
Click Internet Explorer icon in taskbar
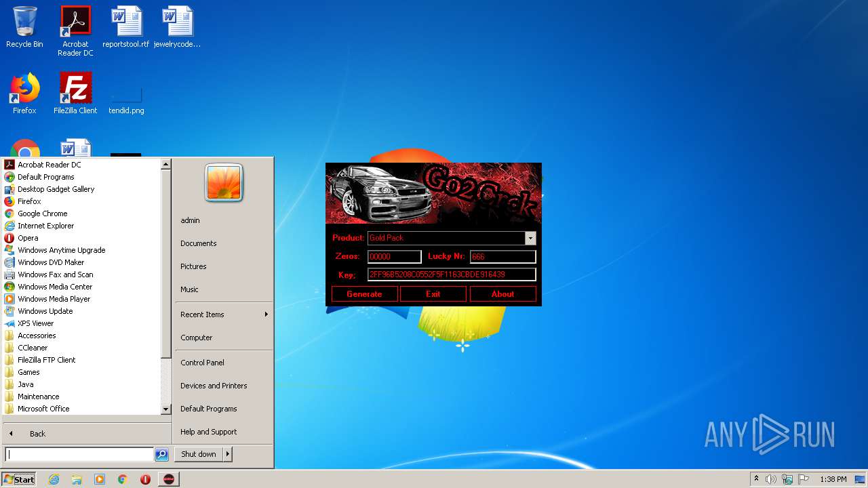54,479
